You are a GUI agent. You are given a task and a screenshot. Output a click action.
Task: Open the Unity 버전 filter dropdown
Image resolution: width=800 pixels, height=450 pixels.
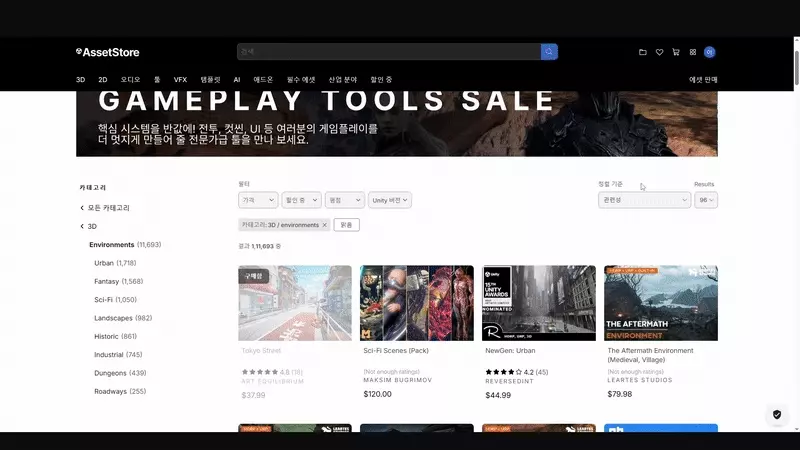[390, 200]
